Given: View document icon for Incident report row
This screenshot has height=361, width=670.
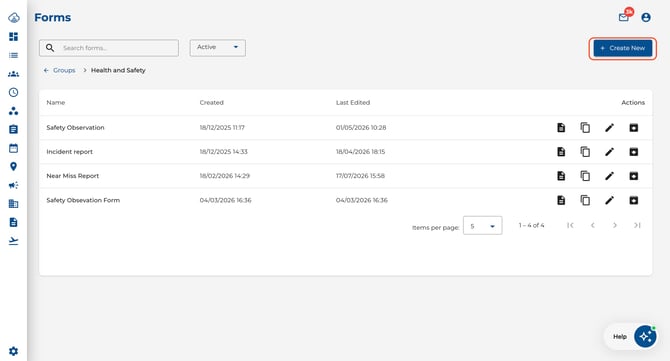Looking at the screenshot, I should click(x=561, y=152).
